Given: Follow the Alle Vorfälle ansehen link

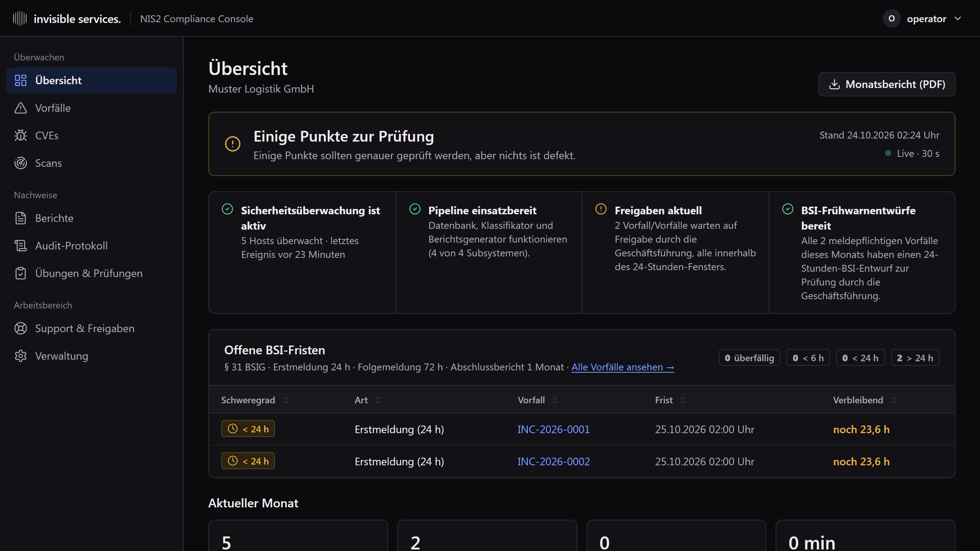Looking at the screenshot, I should coord(623,367).
